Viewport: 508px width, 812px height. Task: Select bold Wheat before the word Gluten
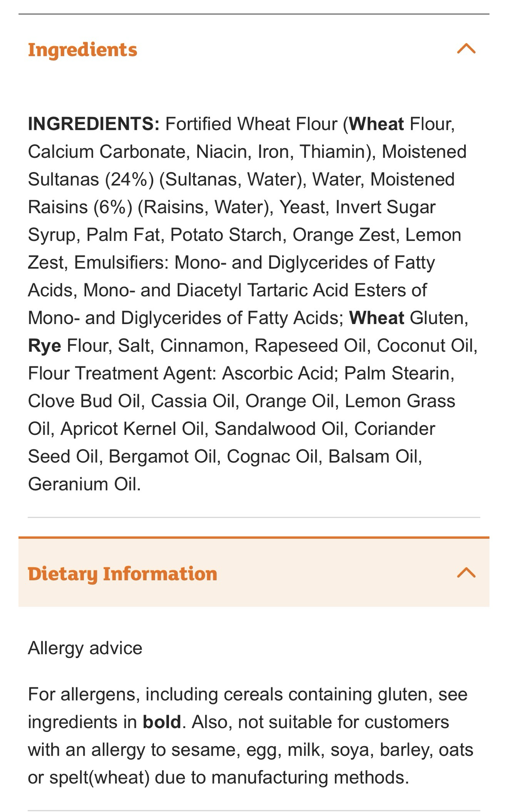point(376,318)
